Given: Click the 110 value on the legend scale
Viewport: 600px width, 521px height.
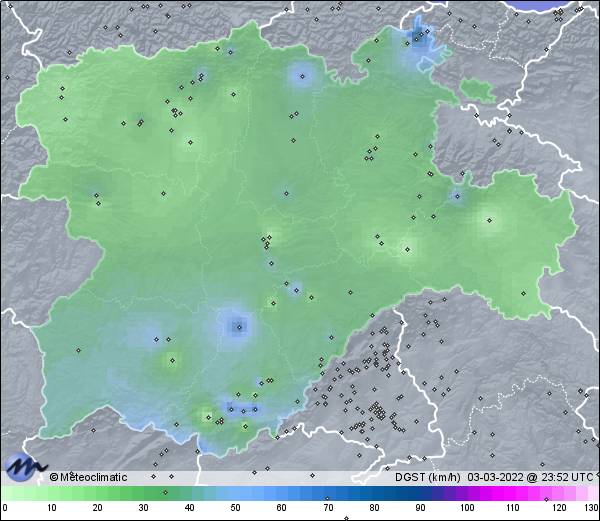Looking at the screenshot, I should [x=513, y=508].
